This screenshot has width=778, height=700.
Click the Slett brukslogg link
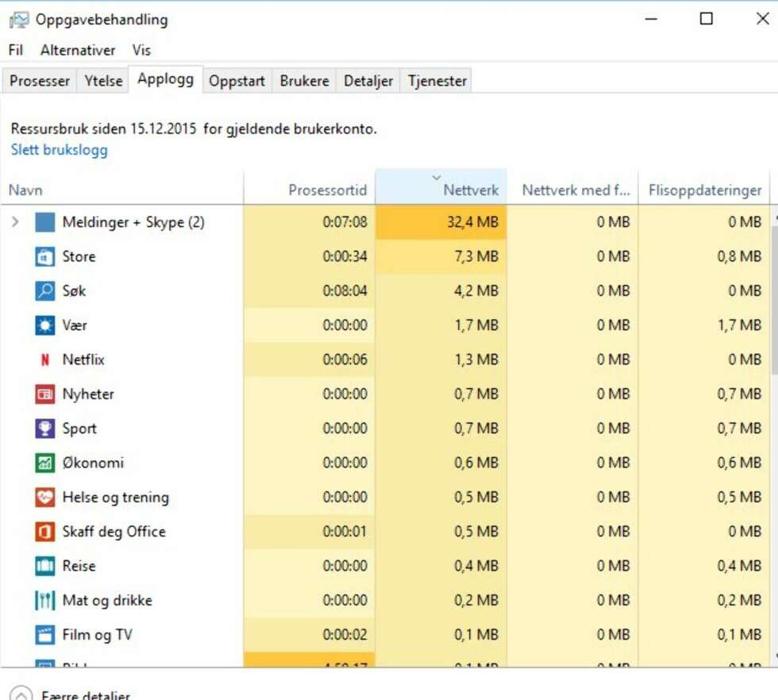click(x=59, y=150)
